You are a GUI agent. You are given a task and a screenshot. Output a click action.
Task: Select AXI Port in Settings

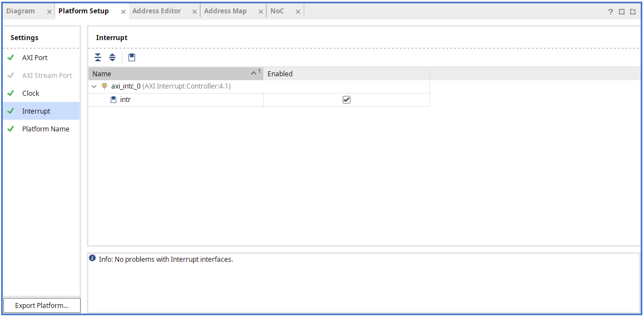[34, 57]
